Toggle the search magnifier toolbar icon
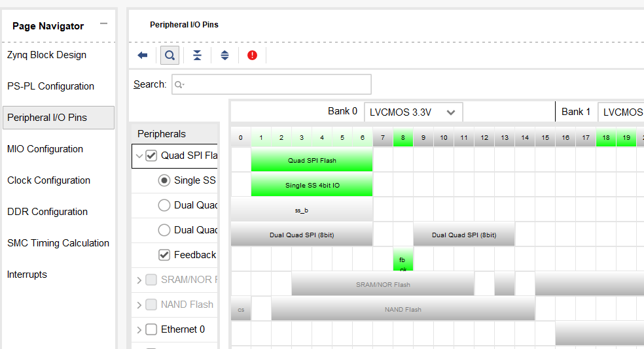 point(170,56)
